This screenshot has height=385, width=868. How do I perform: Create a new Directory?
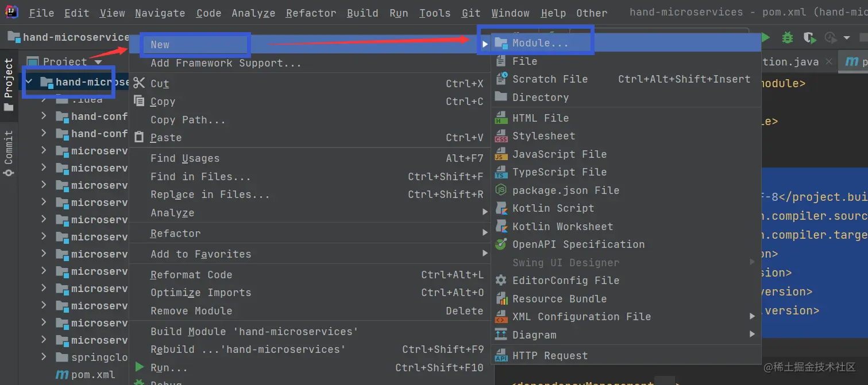click(x=626, y=98)
